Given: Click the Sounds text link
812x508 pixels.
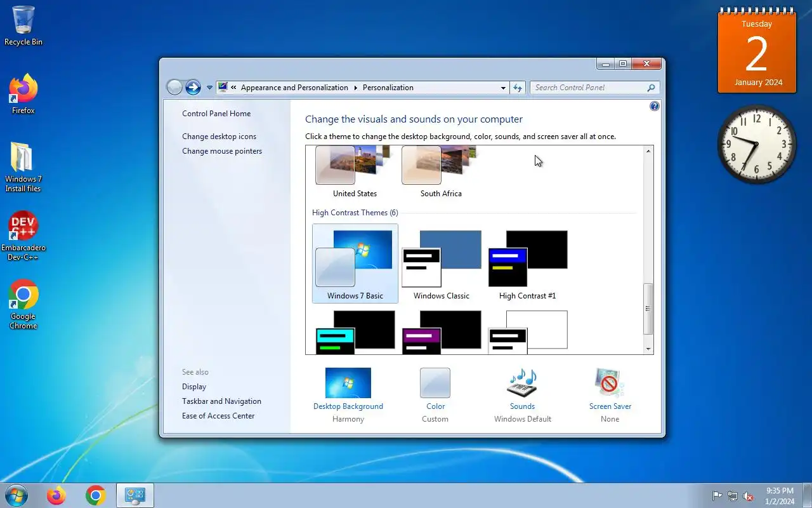Looking at the screenshot, I should [x=522, y=406].
